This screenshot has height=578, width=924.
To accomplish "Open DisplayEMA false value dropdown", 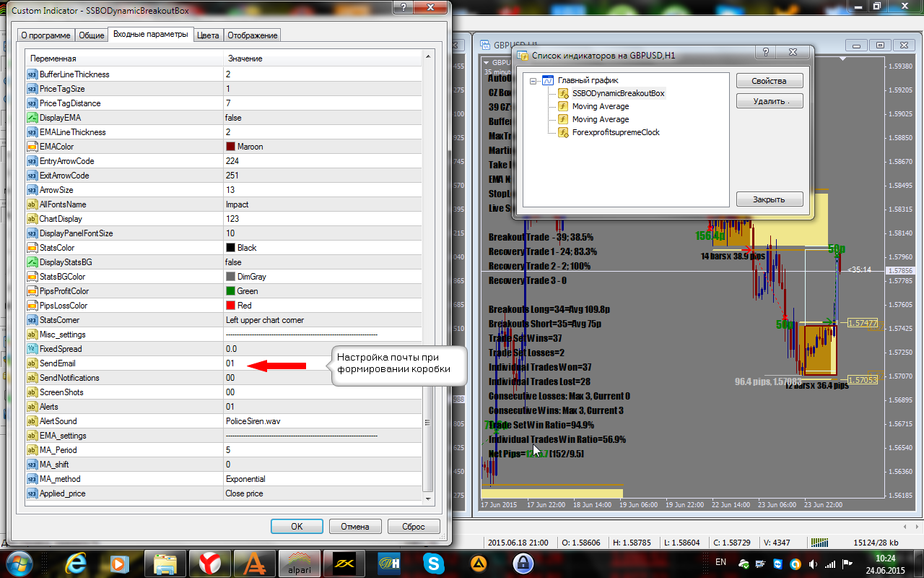I will pos(322,118).
